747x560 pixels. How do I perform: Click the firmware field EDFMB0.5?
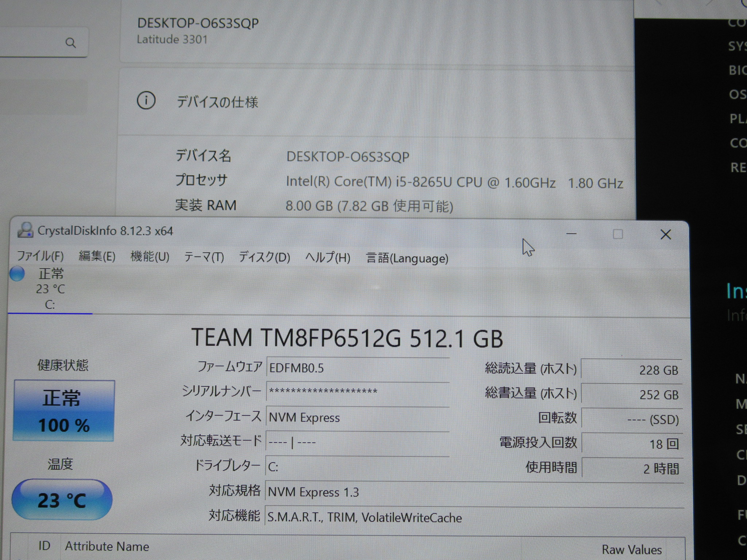[358, 368]
